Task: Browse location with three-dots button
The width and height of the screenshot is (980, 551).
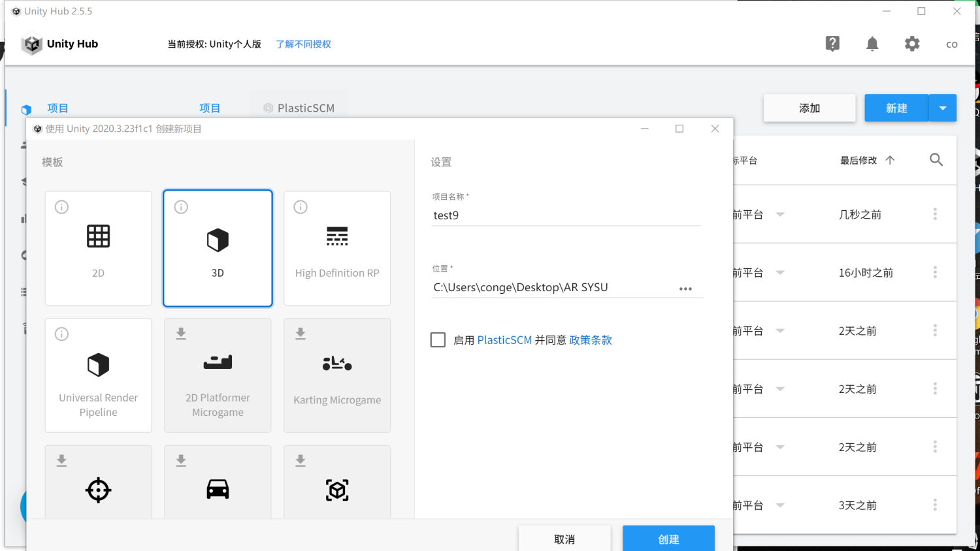Action: (x=685, y=289)
